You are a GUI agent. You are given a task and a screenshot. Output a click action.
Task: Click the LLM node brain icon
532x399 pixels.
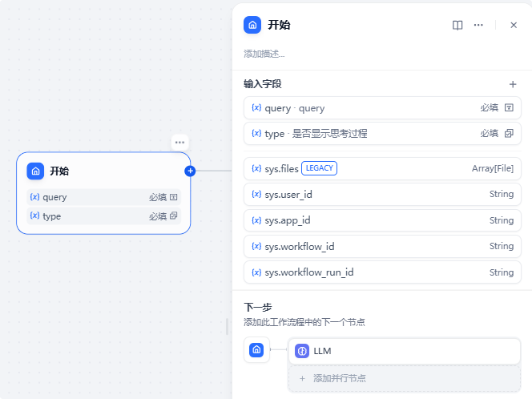(x=301, y=351)
